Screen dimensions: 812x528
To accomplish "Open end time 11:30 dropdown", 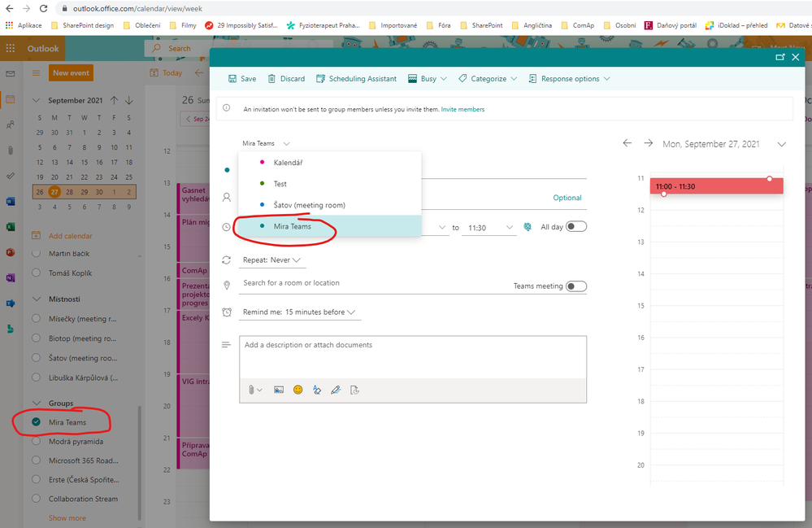I will click(x=489, y=228).
